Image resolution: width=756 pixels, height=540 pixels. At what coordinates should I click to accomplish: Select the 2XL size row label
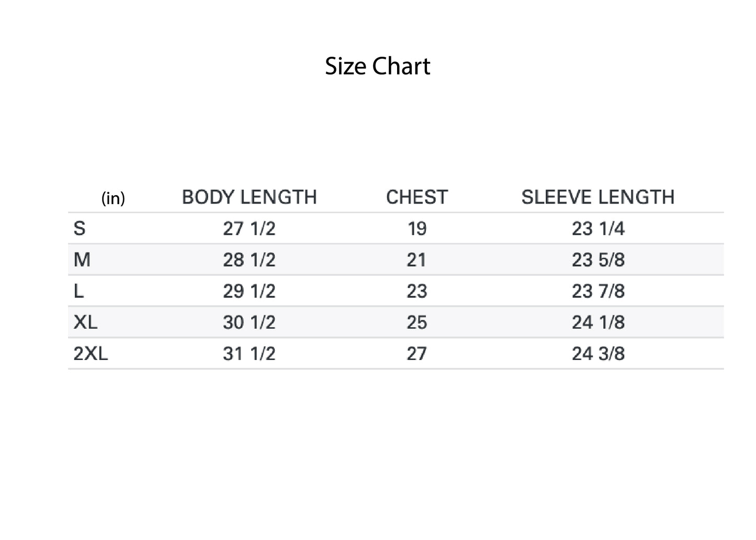pyautogui.click(x=91, y=354)
